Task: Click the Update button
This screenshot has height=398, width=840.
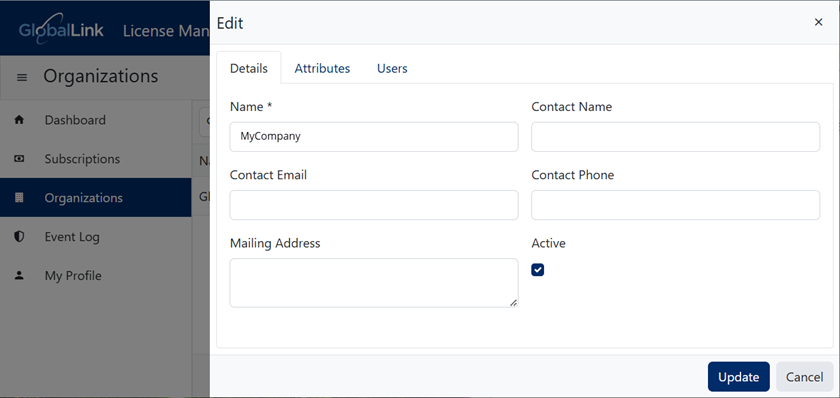Action: point(738,377)
